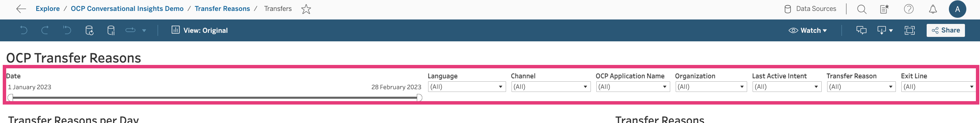Open the Transfer Reason filter dropdown
Viewport: 980px width, 123px height.
[861, 87]
